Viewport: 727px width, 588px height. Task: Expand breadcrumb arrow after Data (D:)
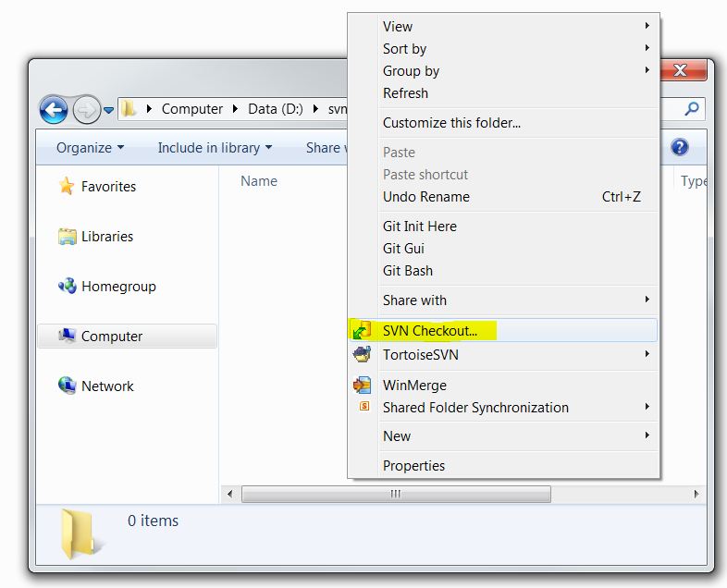click(x=315, y=109)
